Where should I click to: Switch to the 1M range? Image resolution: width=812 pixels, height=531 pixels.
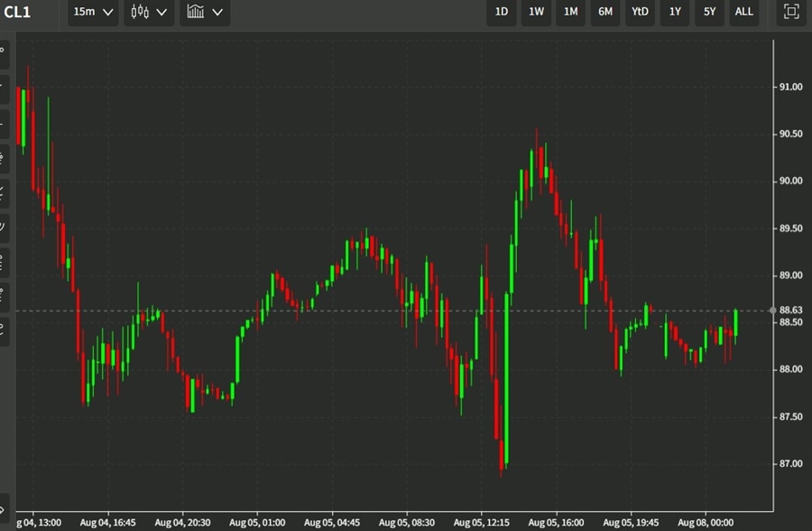[x=570, y=12]
